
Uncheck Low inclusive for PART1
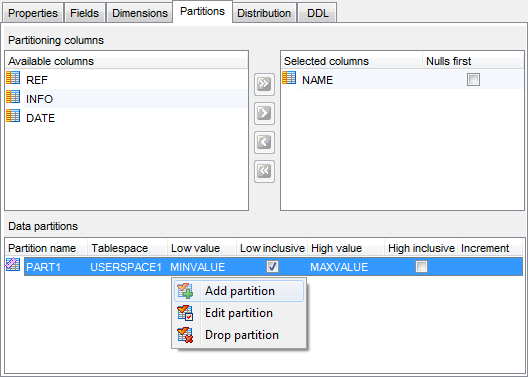272,267
